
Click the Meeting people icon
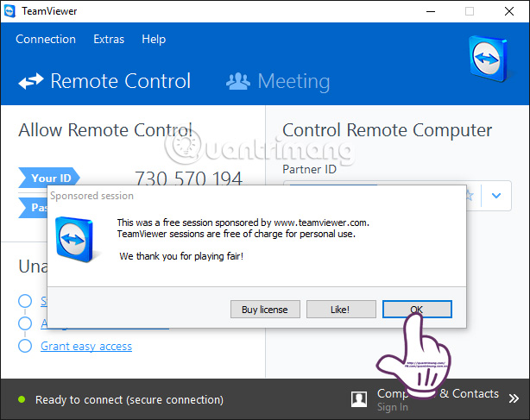(x=238, y=81)
